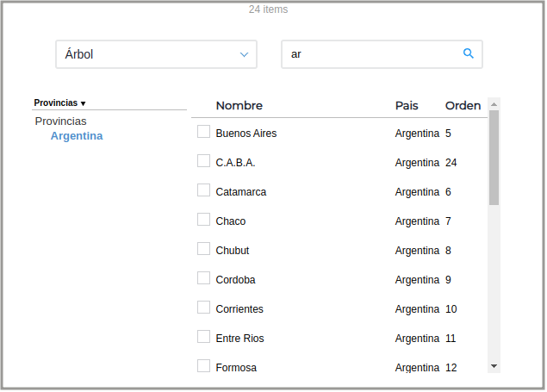
Task: Tick the Chubut row checkbox
Action: [203, 249]
